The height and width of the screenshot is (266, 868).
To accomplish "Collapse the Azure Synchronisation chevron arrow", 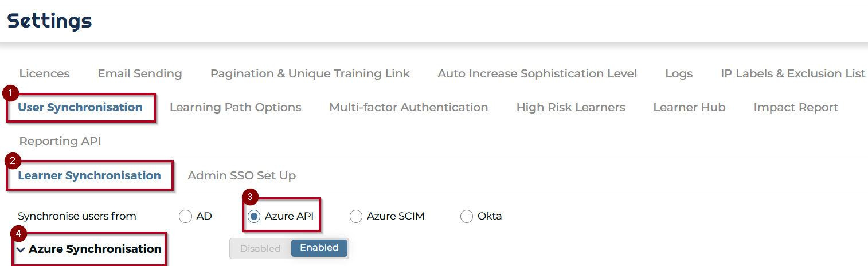I will pyautogui.click(x=21, y=250).
